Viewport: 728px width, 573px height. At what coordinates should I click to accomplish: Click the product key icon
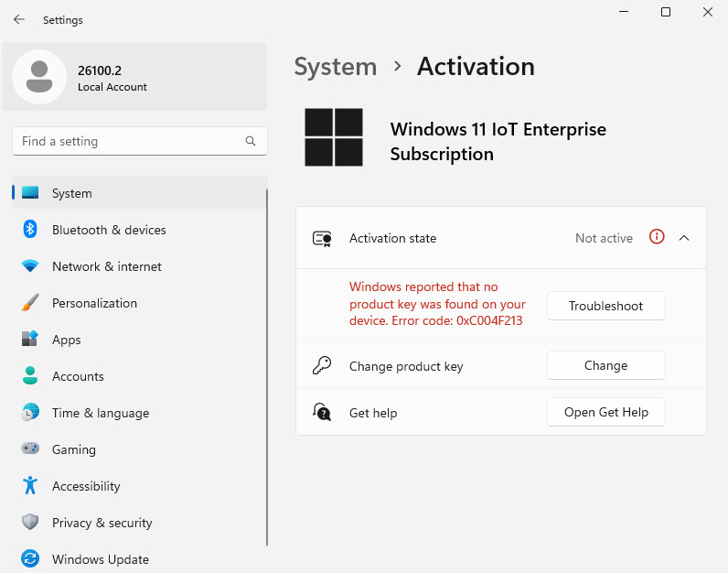322,366
